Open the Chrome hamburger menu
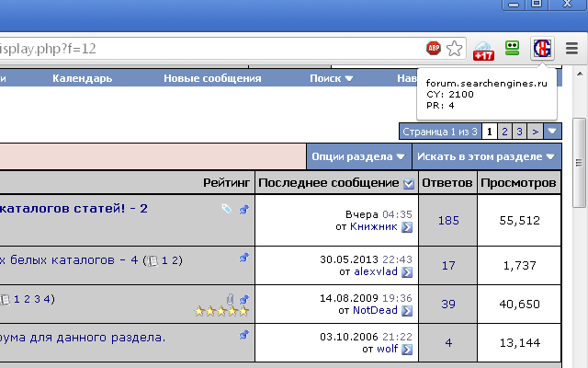588x368 pixels. (571, 49)
